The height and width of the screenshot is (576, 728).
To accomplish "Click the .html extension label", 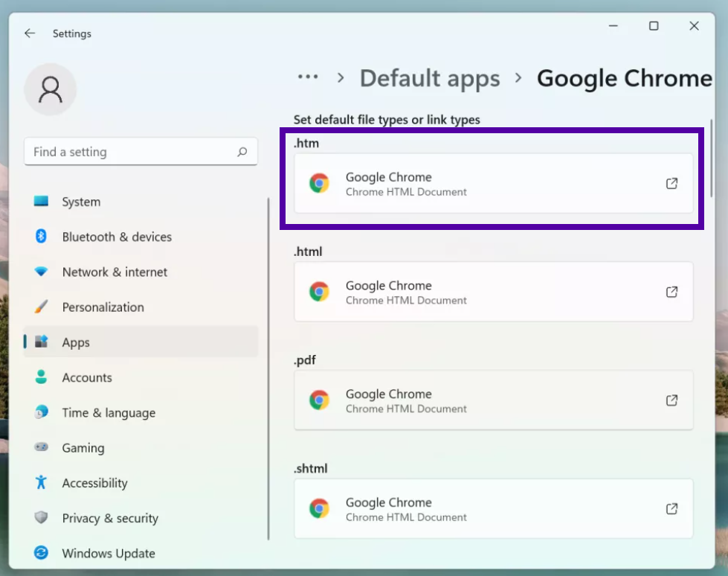I will [308, 252].
